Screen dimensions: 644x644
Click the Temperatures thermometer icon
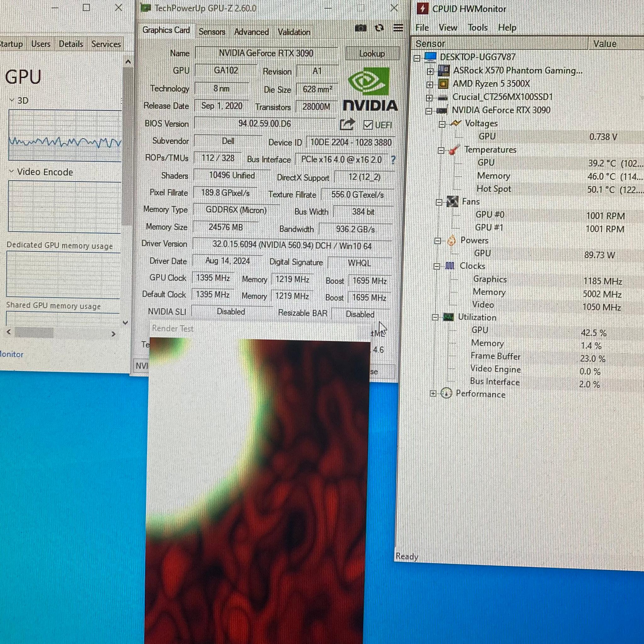coord(454,150)
